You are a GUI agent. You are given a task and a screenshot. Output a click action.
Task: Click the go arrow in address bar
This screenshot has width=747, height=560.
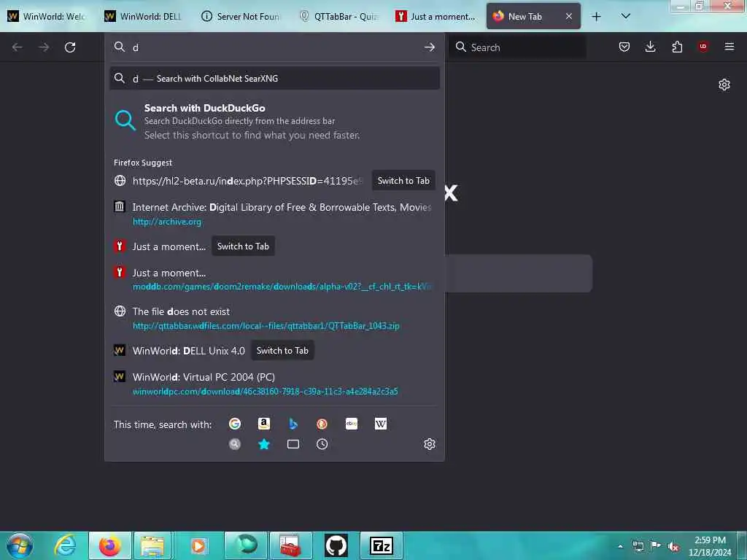pos(429,47)
